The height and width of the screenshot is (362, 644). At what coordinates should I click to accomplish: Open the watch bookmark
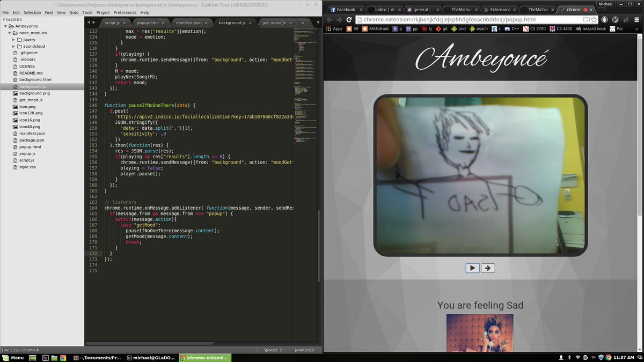478,29
